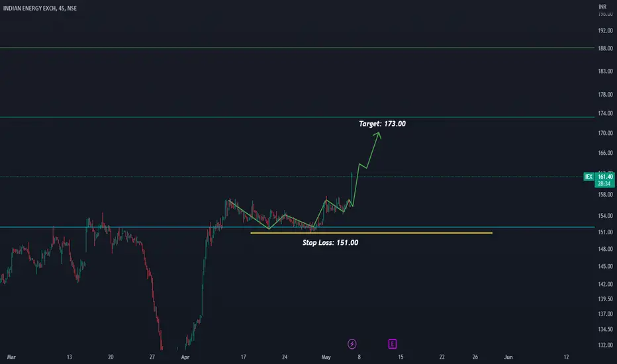Click the 145.00 price axis label

point(605,267)
